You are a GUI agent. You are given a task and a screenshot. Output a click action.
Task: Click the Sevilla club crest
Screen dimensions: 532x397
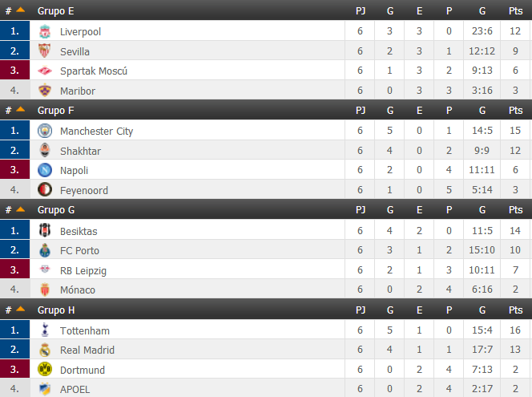point(45,51)
